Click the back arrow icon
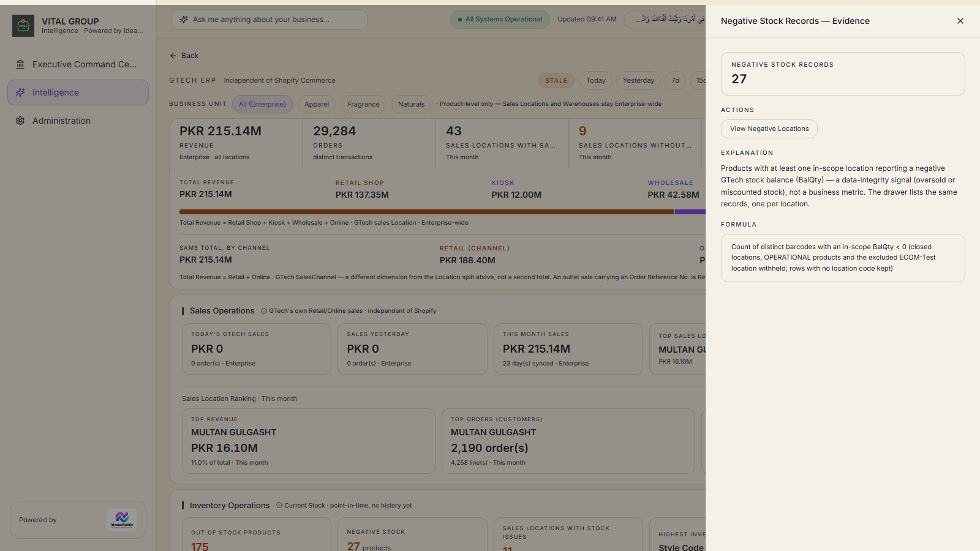 pos(173,56)
